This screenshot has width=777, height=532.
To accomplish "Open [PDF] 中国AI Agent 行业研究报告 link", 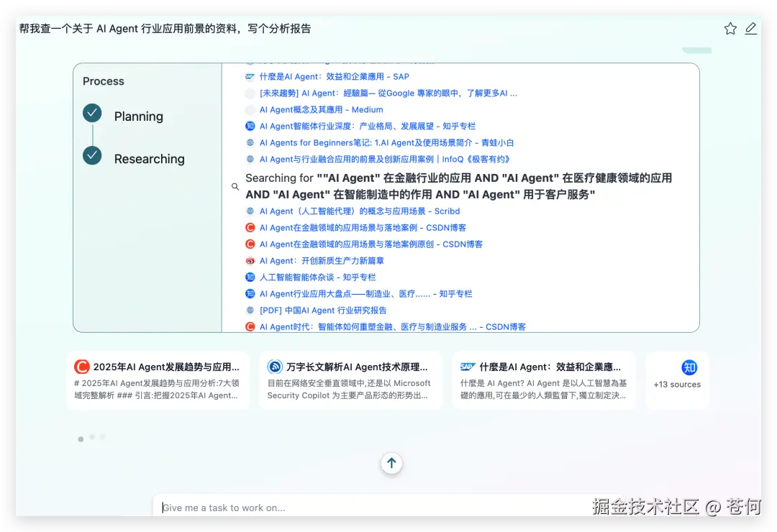I will click(323, 310).
